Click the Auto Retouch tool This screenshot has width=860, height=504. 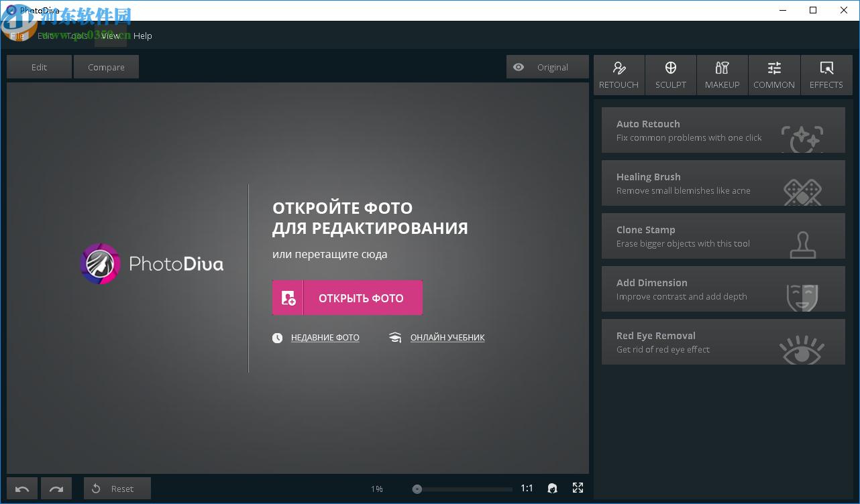coord(723,130)
